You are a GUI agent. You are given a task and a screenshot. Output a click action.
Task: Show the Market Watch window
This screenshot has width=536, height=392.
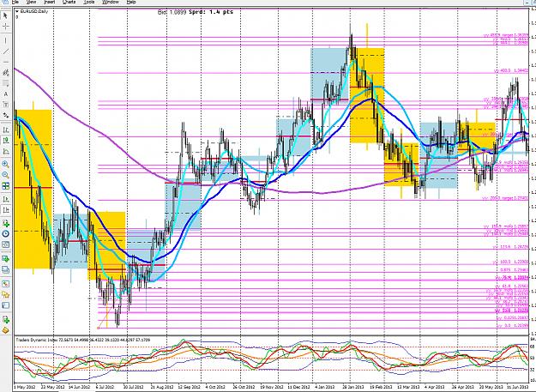(x=5, y=284)
